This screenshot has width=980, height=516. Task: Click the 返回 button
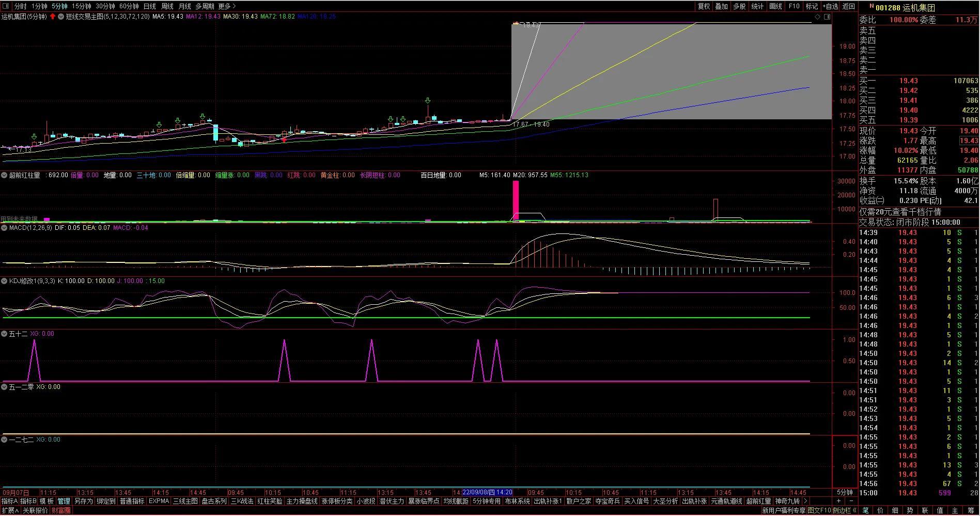849,6
